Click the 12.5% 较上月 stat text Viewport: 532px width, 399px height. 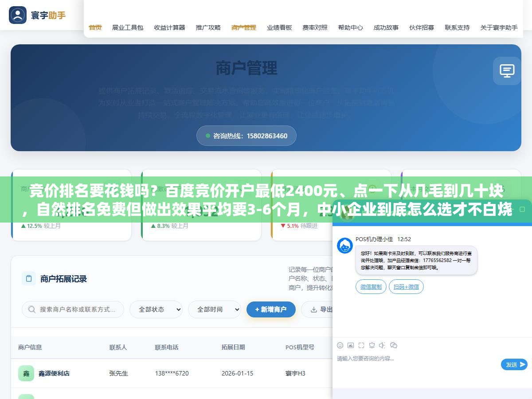click(x=41, y=226)
